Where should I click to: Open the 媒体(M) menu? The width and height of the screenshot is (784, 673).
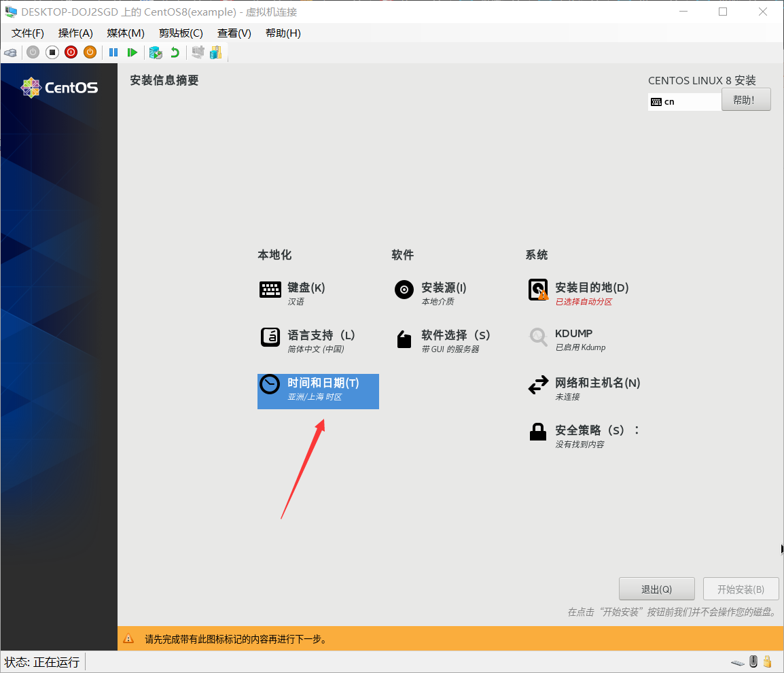[x=126, y=33]
